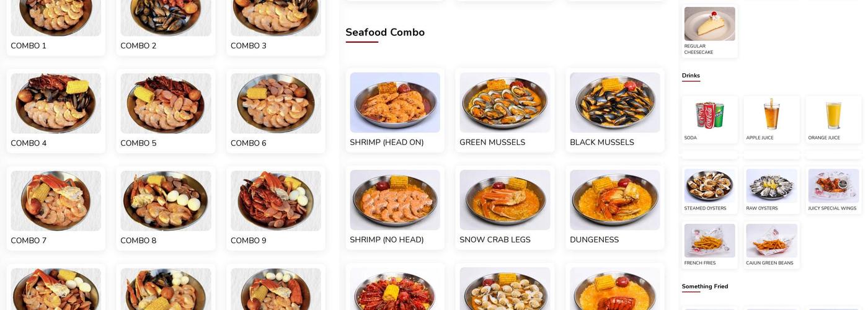Viewport: 868px width, 310px height.
Task: Select RAW OYSTERS platter
Action: (772, 190)
